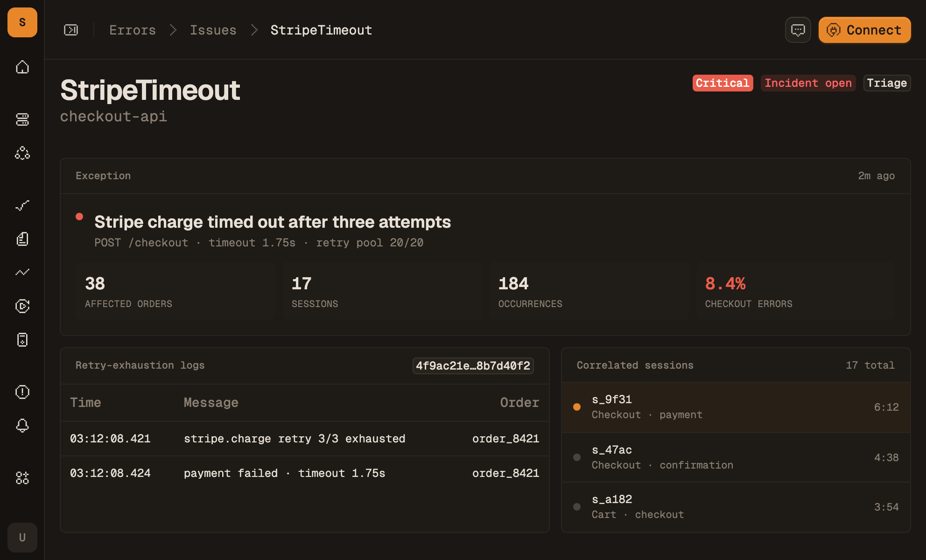
Task: Toggle the sidebar panel collapse icon
Action: 71,30
